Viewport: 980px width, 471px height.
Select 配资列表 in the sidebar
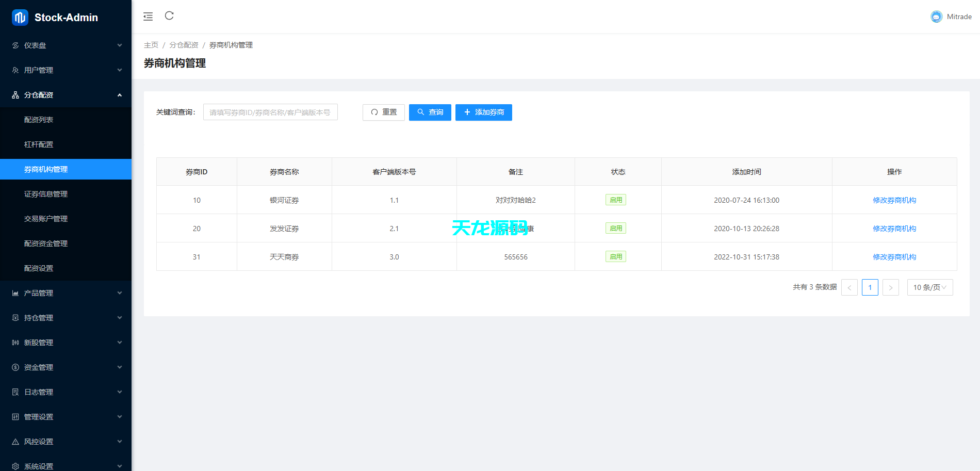pos(38,119)
